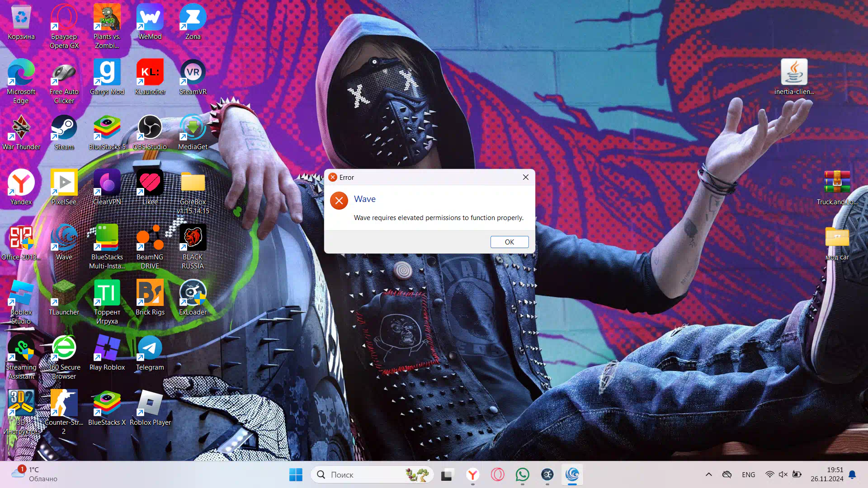Select the Yandex desktop shortcut

click(21, 187)
